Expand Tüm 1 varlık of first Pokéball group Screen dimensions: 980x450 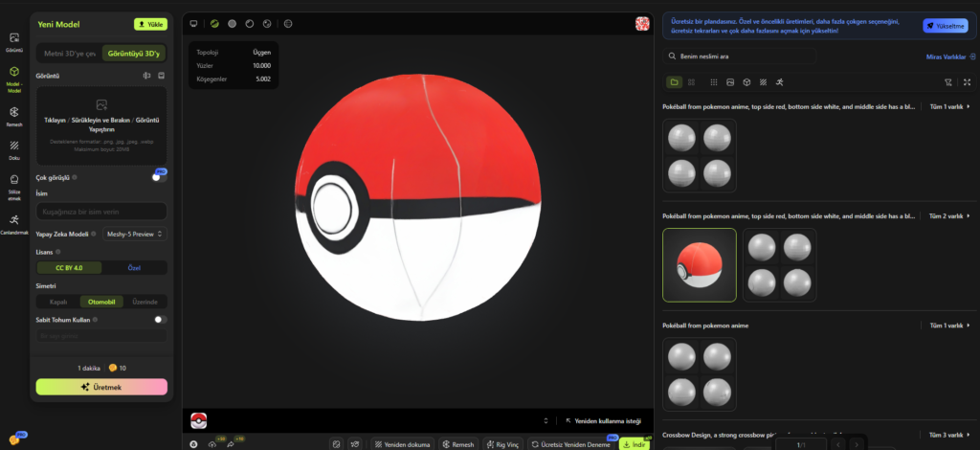949,106
